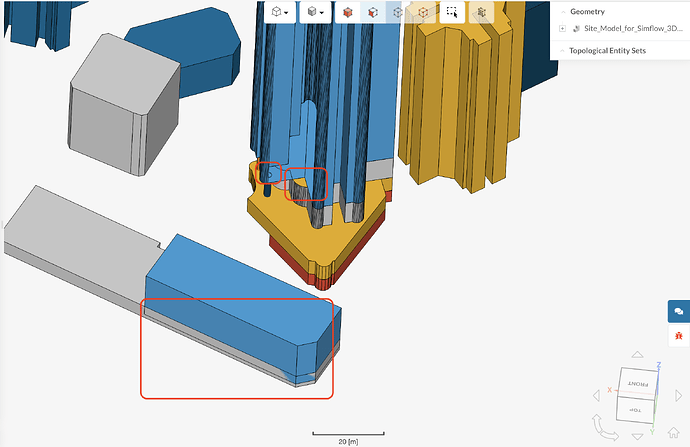Collapse the Geometry section
This screenshot has height=447, width=690.
click(x=563, y=12)
